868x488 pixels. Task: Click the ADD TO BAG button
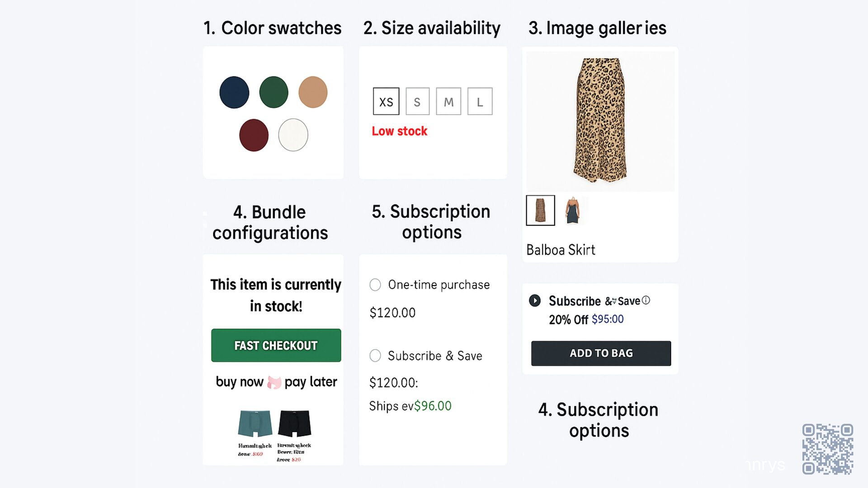601,353
